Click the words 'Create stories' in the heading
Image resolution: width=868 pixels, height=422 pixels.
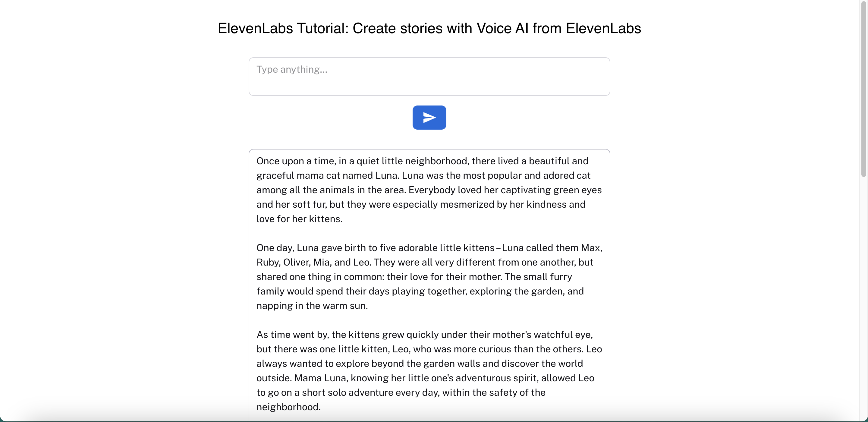397,28
